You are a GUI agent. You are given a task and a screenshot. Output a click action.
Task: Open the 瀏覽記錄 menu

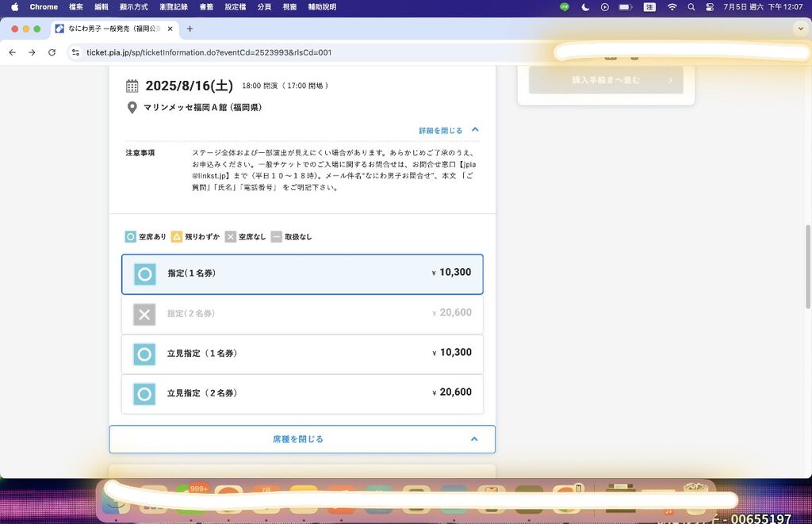point(174,6)
